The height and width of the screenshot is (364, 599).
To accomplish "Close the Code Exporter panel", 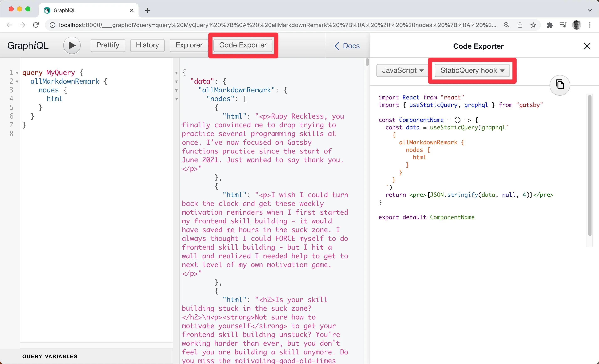I will (x=587, y=46).
